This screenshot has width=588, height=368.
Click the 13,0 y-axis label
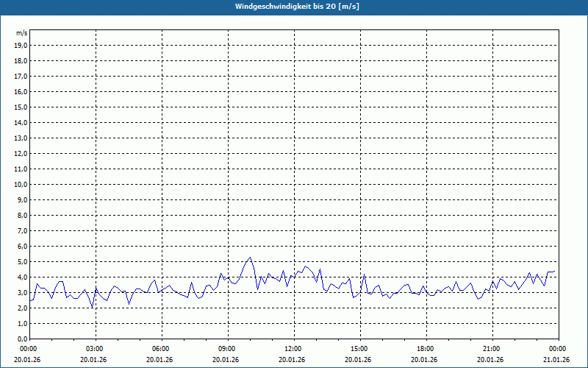[x=21, y=138]
